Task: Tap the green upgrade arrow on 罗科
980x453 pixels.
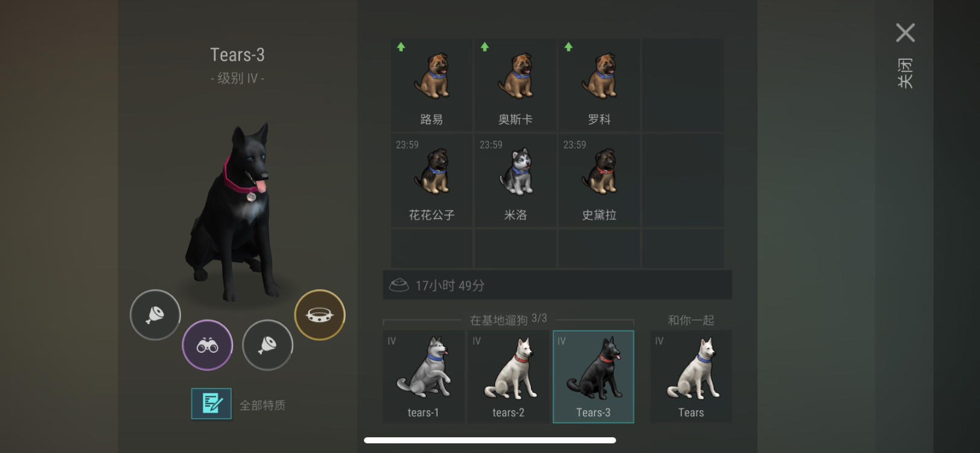Action: click(x=568, y=47)
